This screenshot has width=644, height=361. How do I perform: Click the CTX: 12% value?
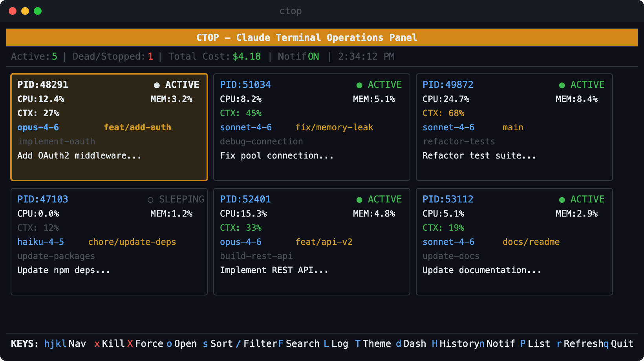click(38, 228)
